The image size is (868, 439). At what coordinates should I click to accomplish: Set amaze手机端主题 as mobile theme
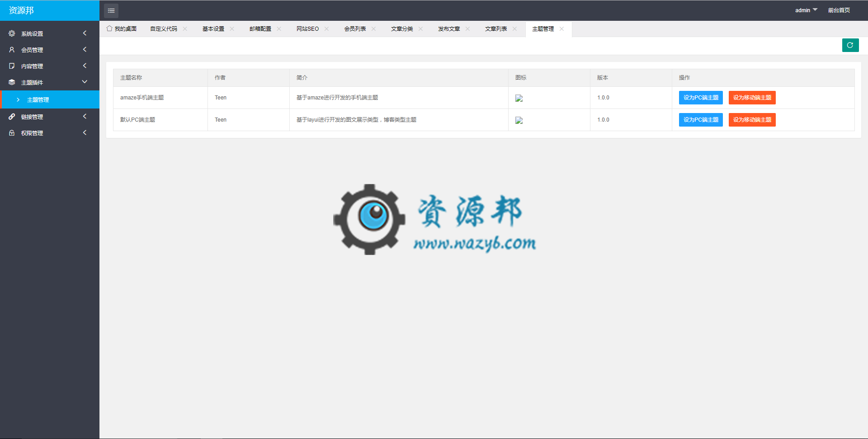752,98
